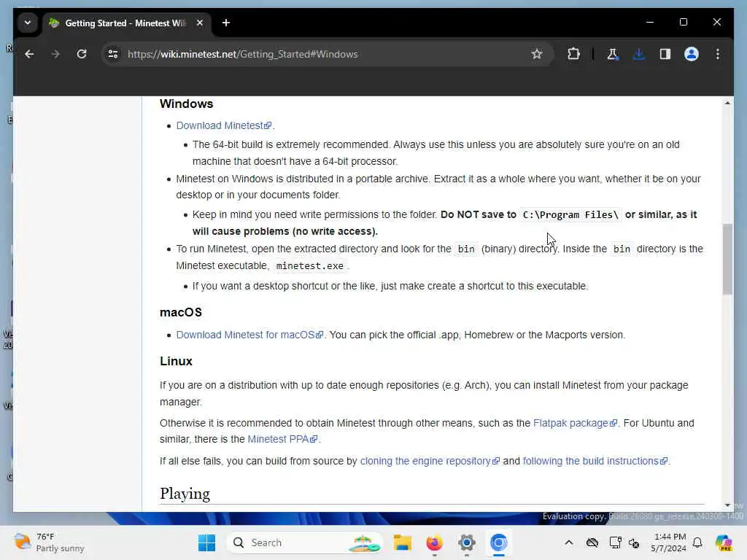Viewport: 747px width, 560px height.
Task: Select the Getting Started - Minetest Wiki tab
Action: click(x=125, y=23)
